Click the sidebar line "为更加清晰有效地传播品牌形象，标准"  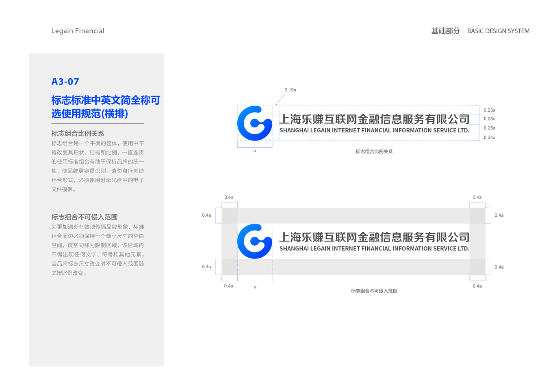pos(98,227)
